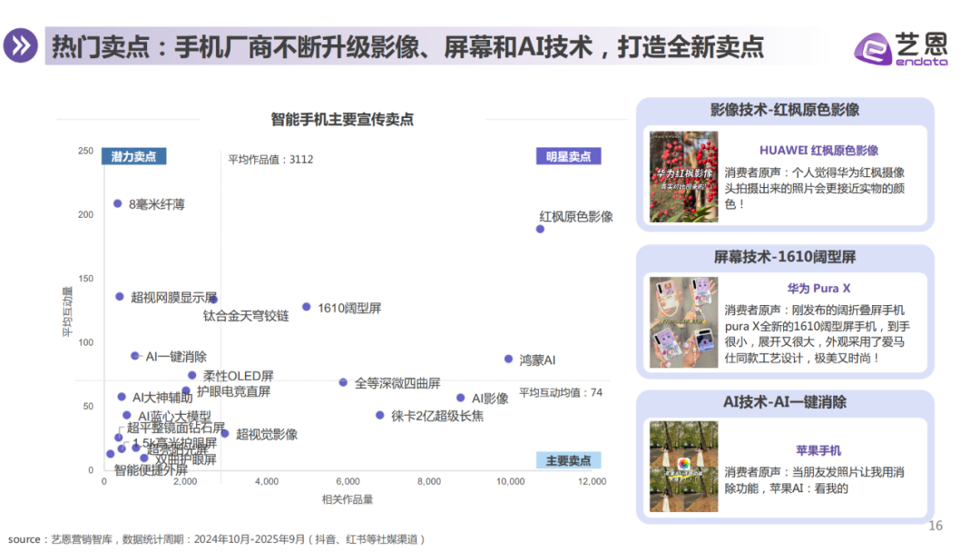Click the AI影像 data label
The width and height of the screenshot is (980, 552).
(x=490, y=399)
